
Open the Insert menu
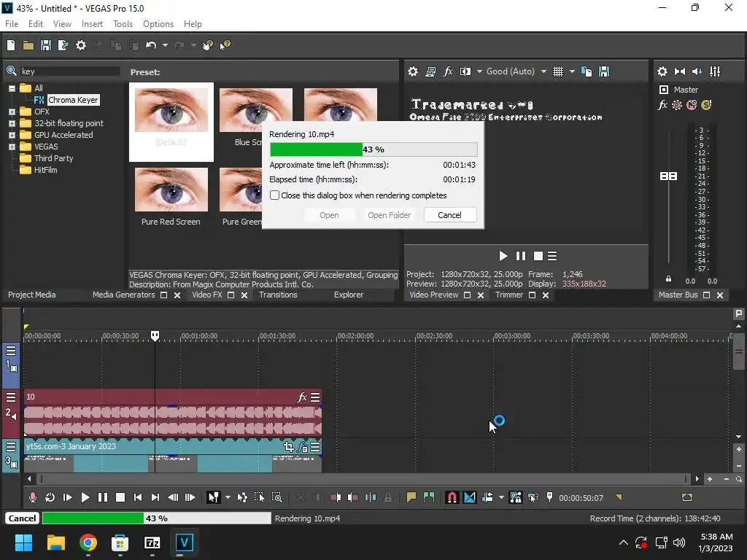click(92, 24)
